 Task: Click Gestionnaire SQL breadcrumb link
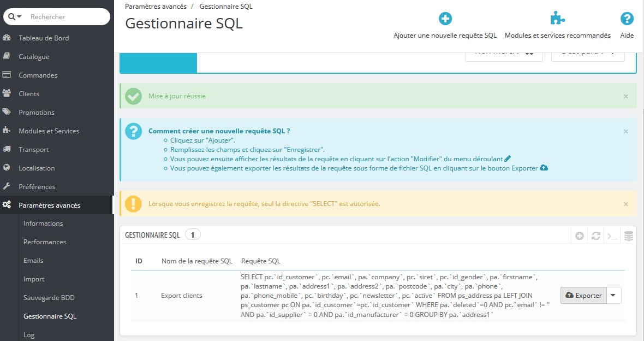226,7
